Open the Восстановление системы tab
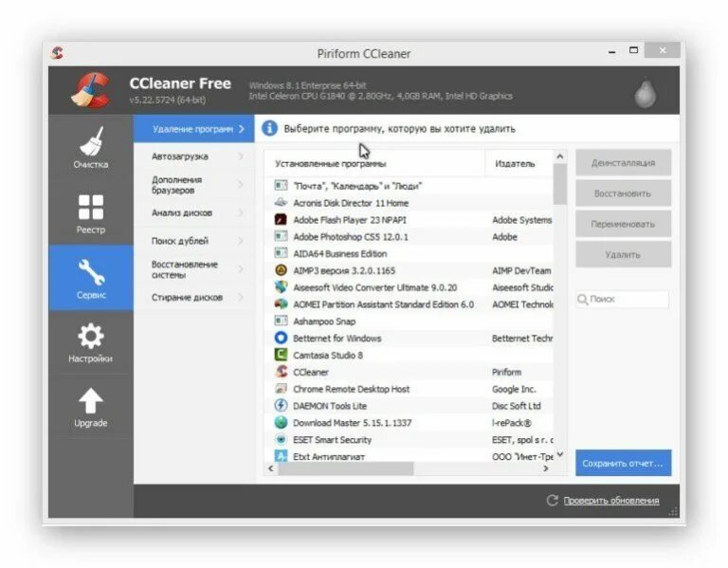 point(194,269)
